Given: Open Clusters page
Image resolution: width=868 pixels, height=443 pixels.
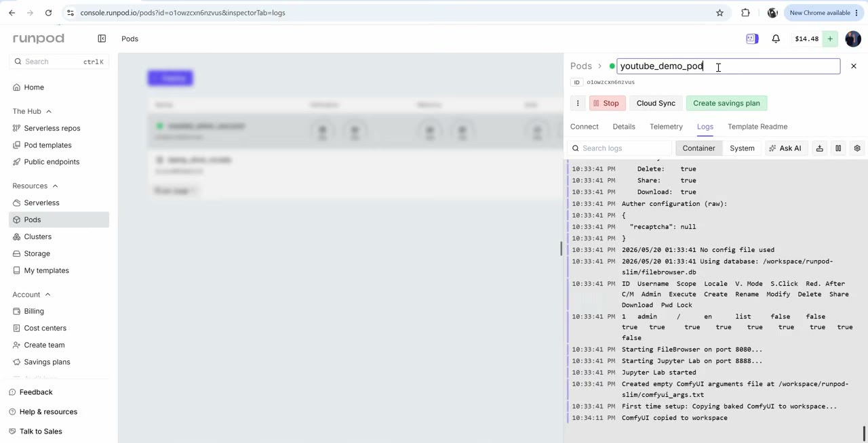Looking at the screenshot, I should pyautogui.click(x=38, y=236).
